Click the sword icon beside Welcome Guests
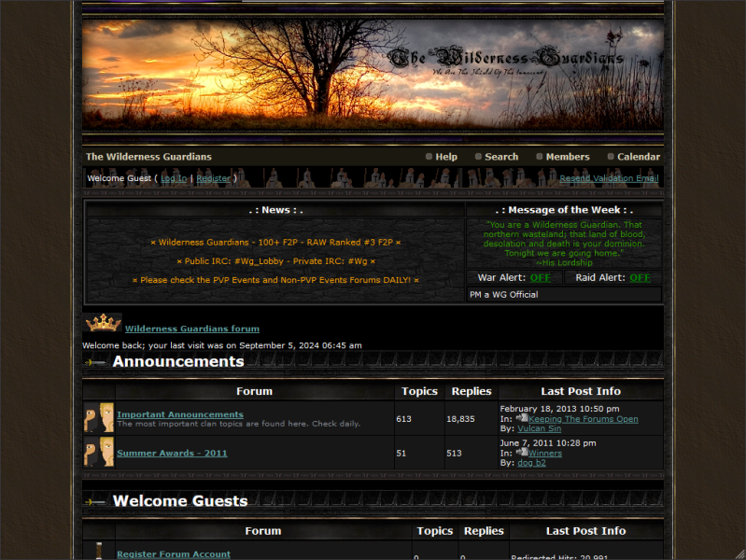The image size is (746, 560). pos(95,502)
